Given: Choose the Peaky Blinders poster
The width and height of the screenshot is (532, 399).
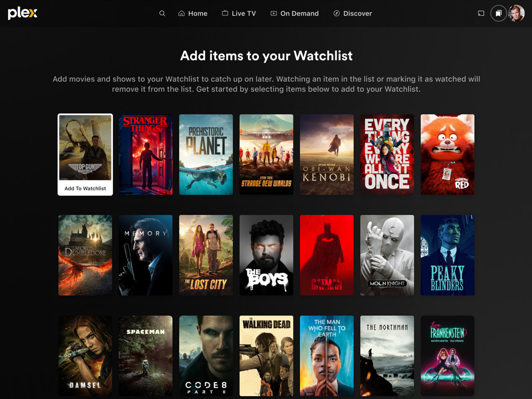Looking at the screenshot, I should [x=448, y=255].
